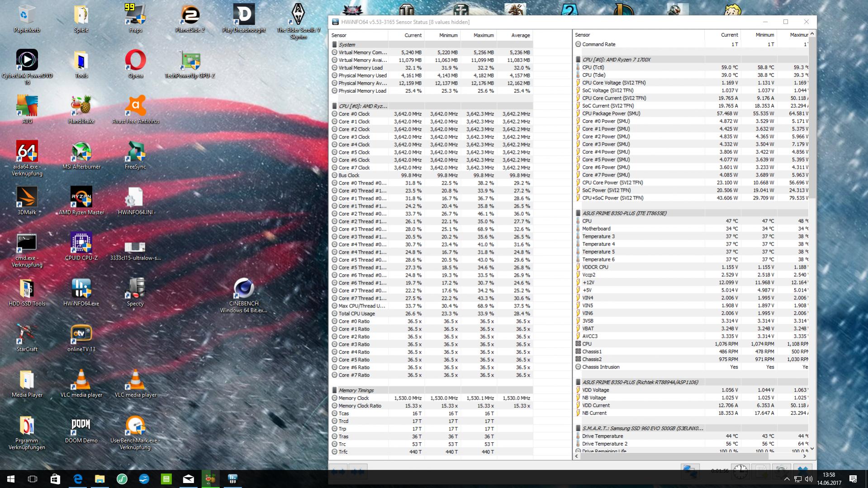
Task: Open the HDD-SSD Tools folder
Action: click(27, 293)
